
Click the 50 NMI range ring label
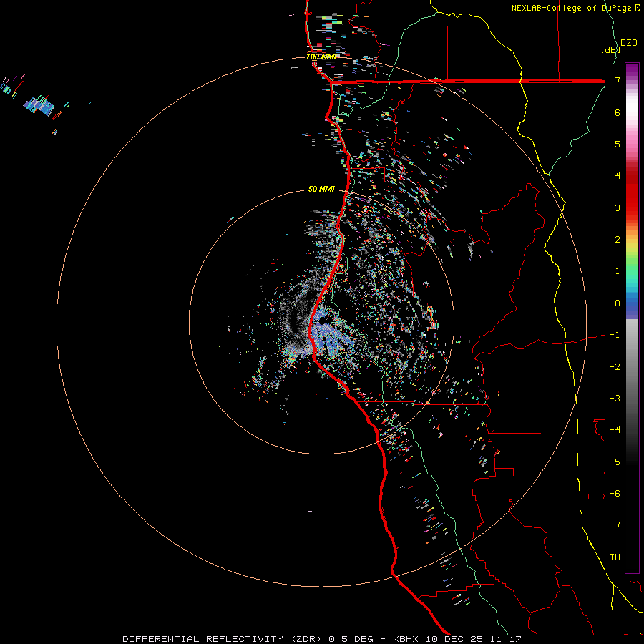[321, 189]
